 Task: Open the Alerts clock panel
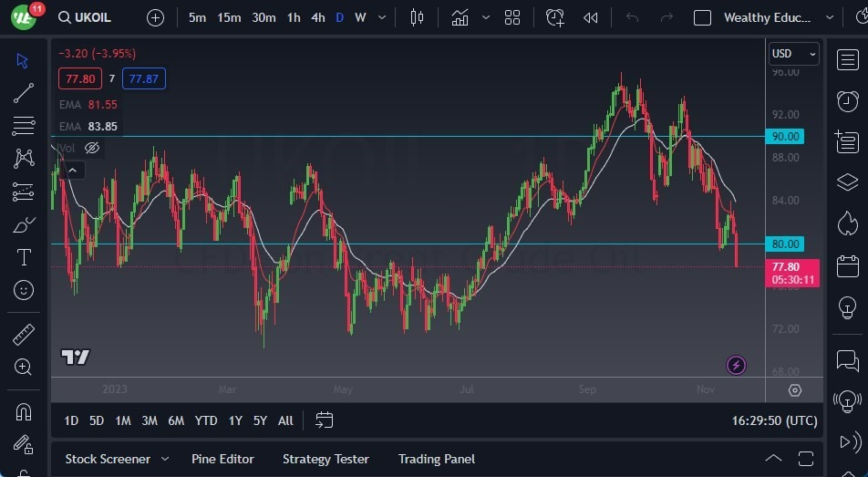pos(847,101)
